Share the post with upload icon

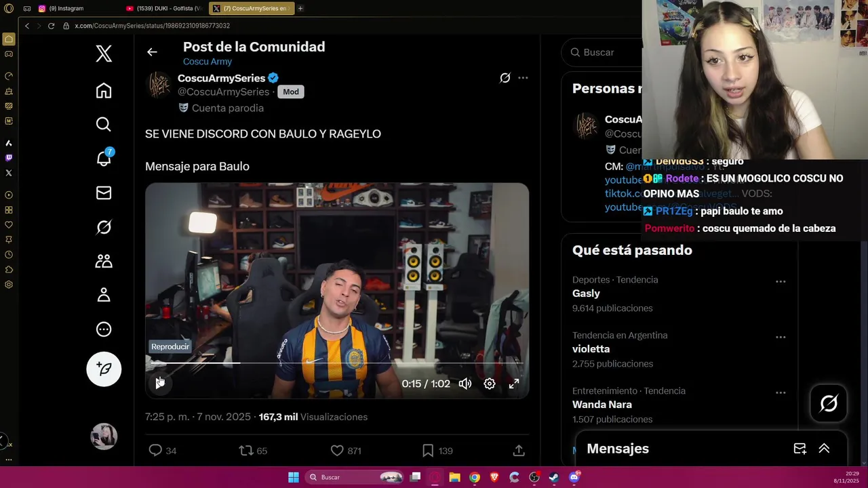point(519,450)
